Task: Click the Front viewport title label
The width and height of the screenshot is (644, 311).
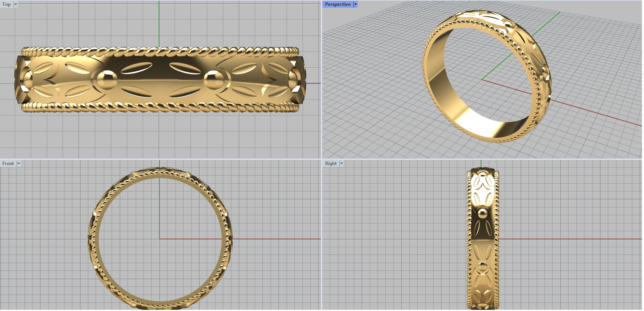Action: 8,164
